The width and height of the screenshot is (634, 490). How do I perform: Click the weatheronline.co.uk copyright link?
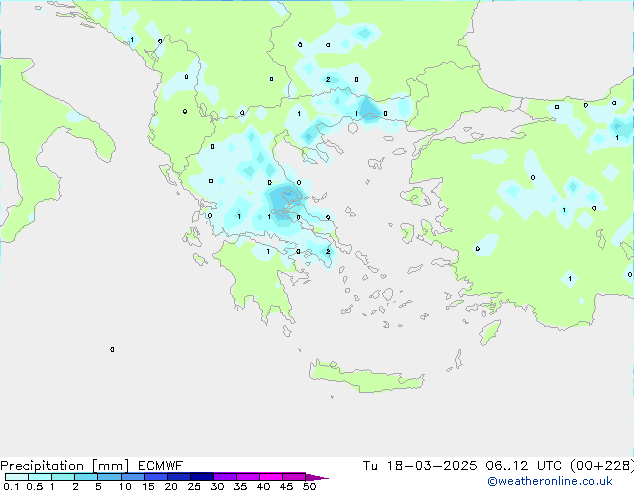(x=549, y=481)
